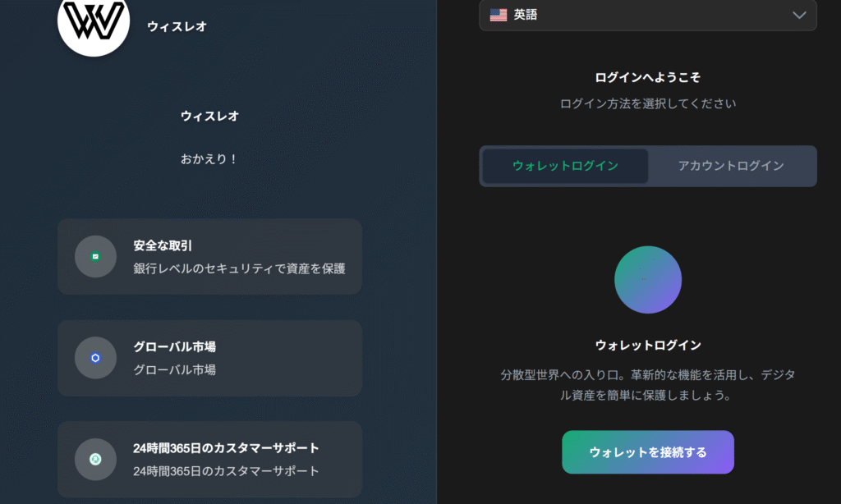Click the おかえり! greeting text

209,159
